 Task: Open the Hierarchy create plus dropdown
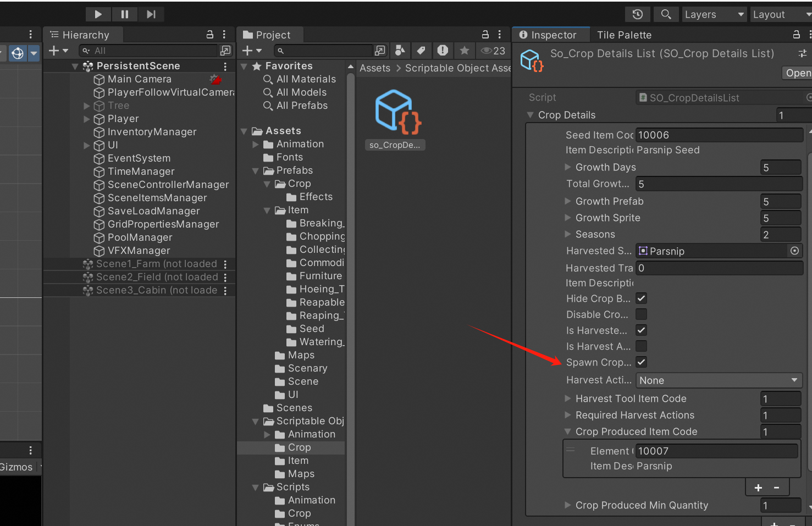(x=58, y=51)
